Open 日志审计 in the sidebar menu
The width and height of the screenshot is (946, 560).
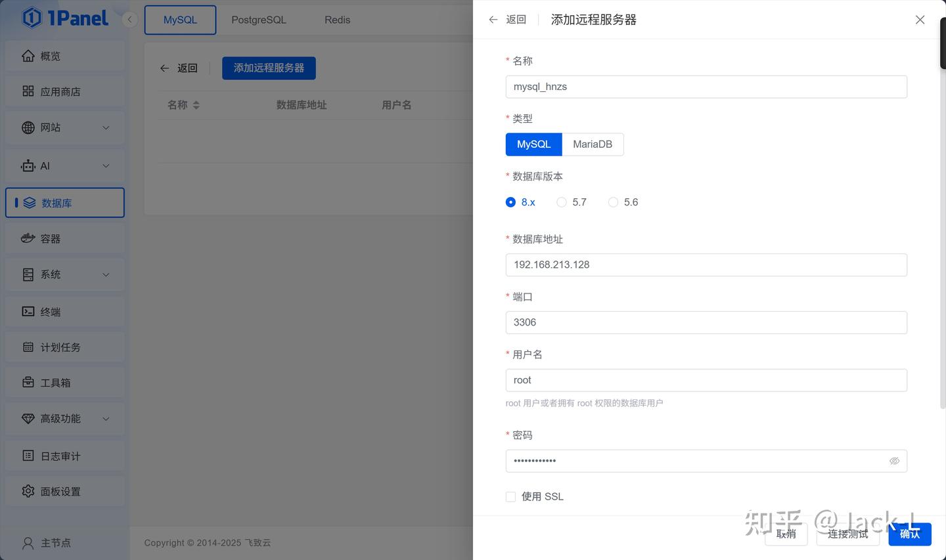coord(65,456)
